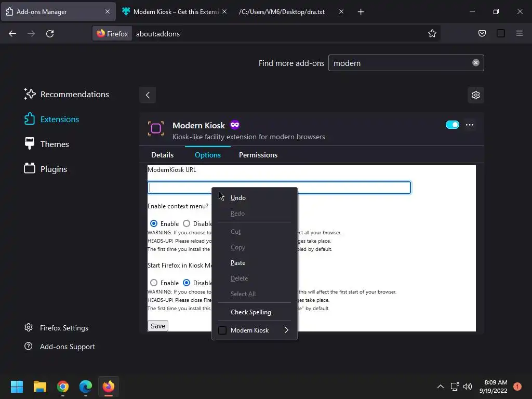Image resolution: width=532 pixels, height=399 pixels.
Task: Click the ModernKiosk URL input field
Action: click(279, 188)
